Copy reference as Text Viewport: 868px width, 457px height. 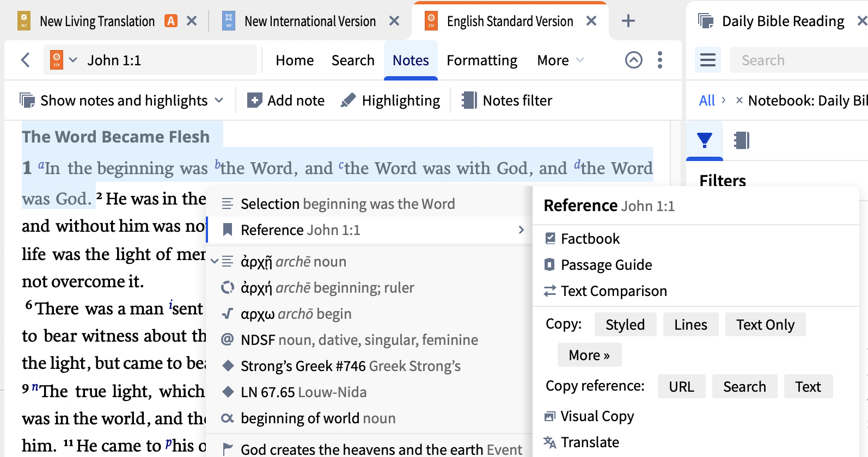808,386
